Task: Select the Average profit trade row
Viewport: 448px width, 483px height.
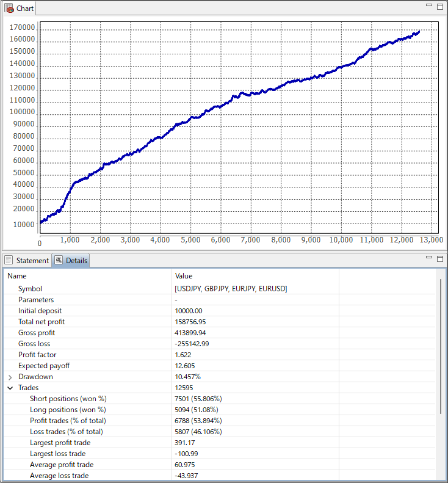Action: (x=219, y=465)
